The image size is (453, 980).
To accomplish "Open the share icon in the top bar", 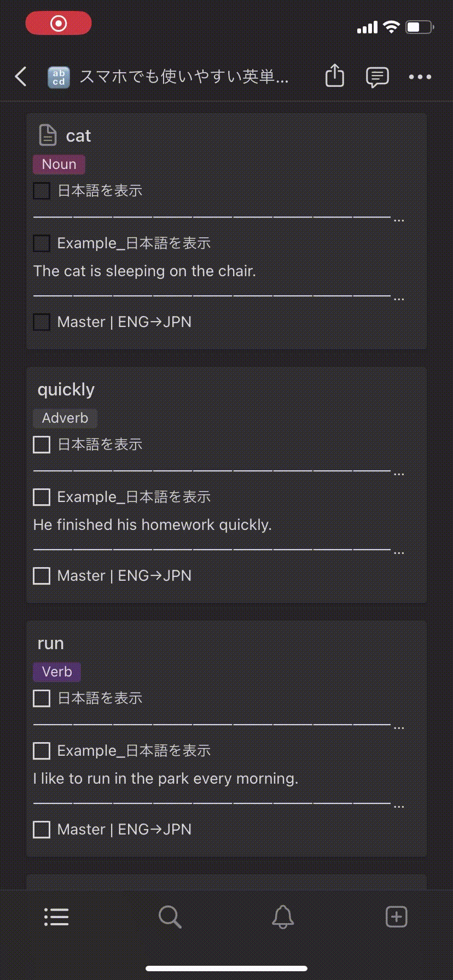I will (x=334, y=76).
